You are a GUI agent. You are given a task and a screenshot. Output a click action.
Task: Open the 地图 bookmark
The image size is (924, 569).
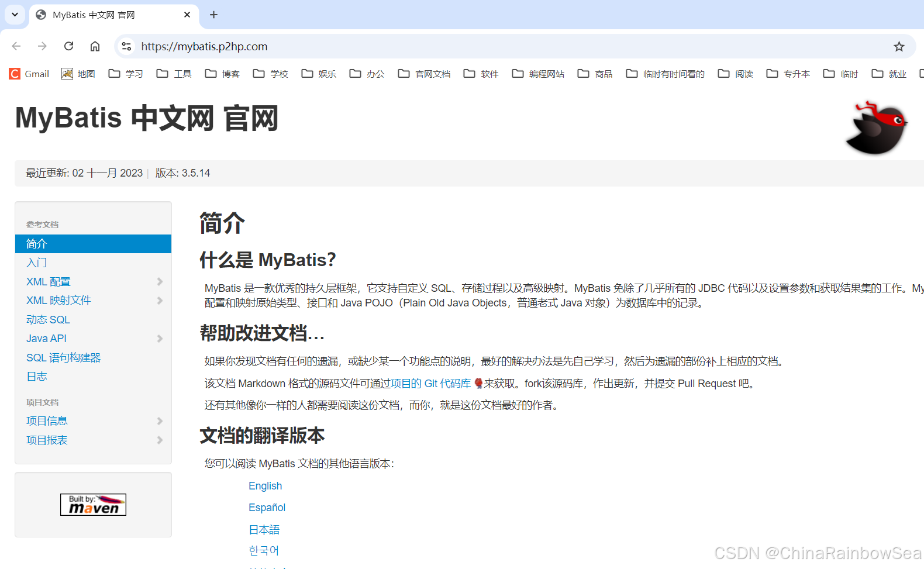click(x=78, y=74)
